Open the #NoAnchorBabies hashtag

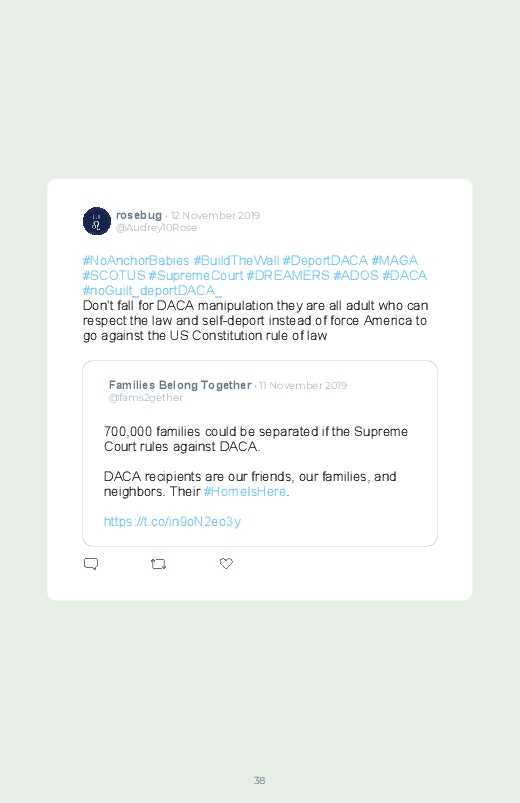click(136, 260)
